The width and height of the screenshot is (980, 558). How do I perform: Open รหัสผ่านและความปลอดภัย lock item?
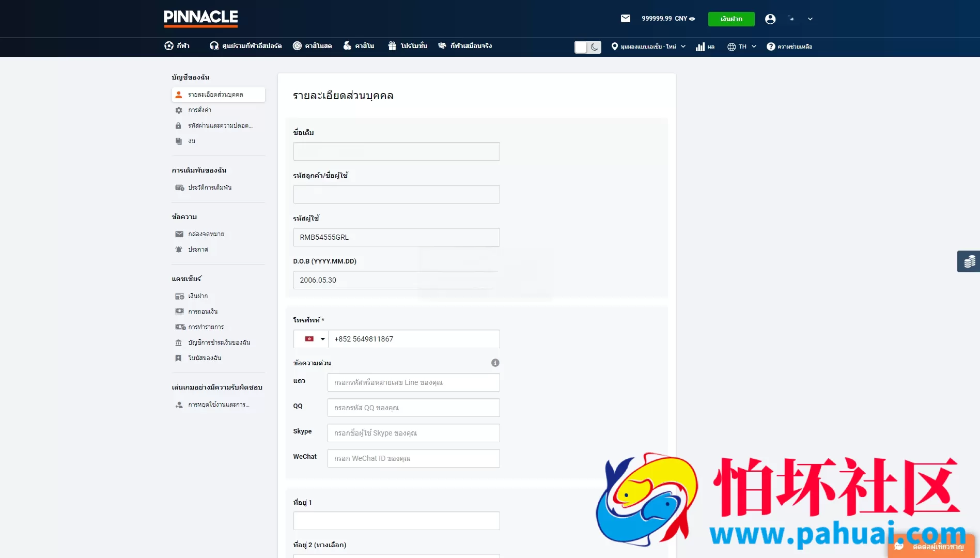(219, 126)
